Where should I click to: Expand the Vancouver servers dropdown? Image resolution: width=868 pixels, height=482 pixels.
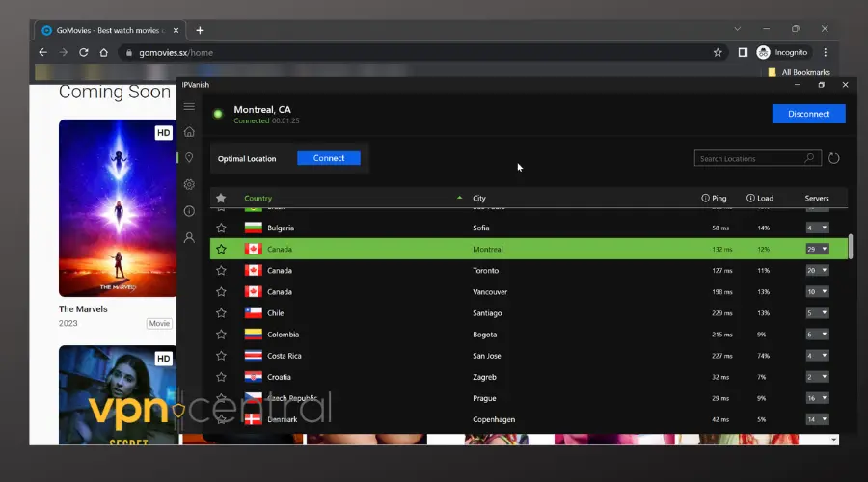[817, 292]
